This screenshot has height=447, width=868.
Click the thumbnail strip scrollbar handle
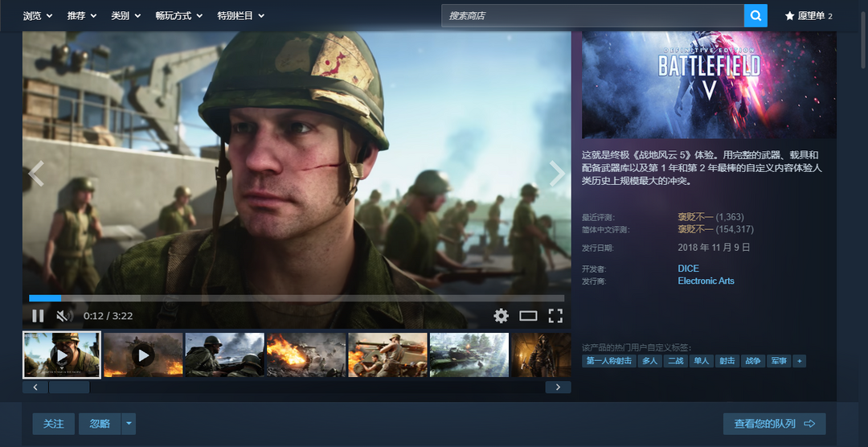tap(69, 388)
